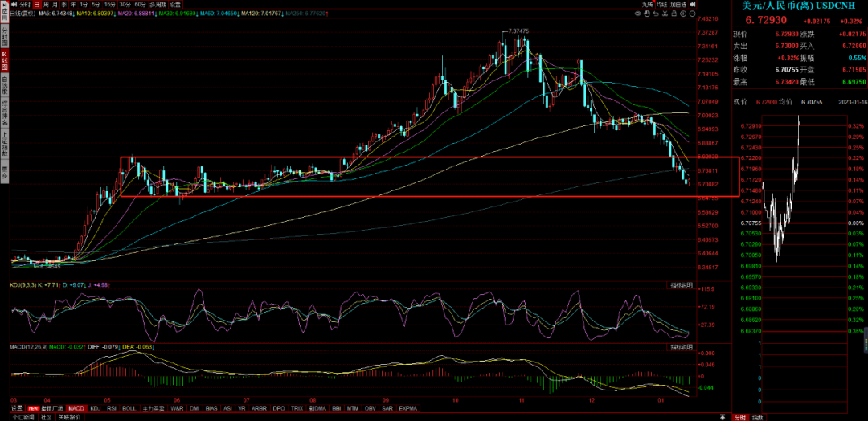The image size is (868, 421).
Task: Select the W&R indicator tab
Action: coord(177,408)
